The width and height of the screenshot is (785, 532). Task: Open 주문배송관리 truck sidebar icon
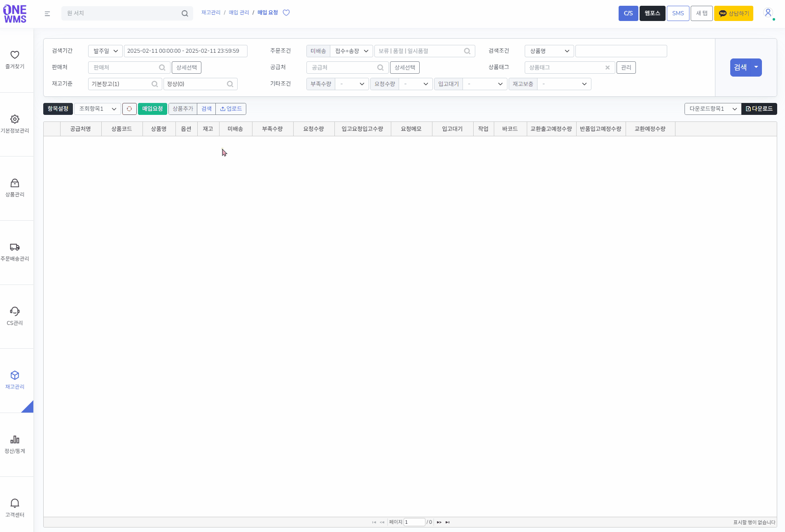tap(15, 247)
